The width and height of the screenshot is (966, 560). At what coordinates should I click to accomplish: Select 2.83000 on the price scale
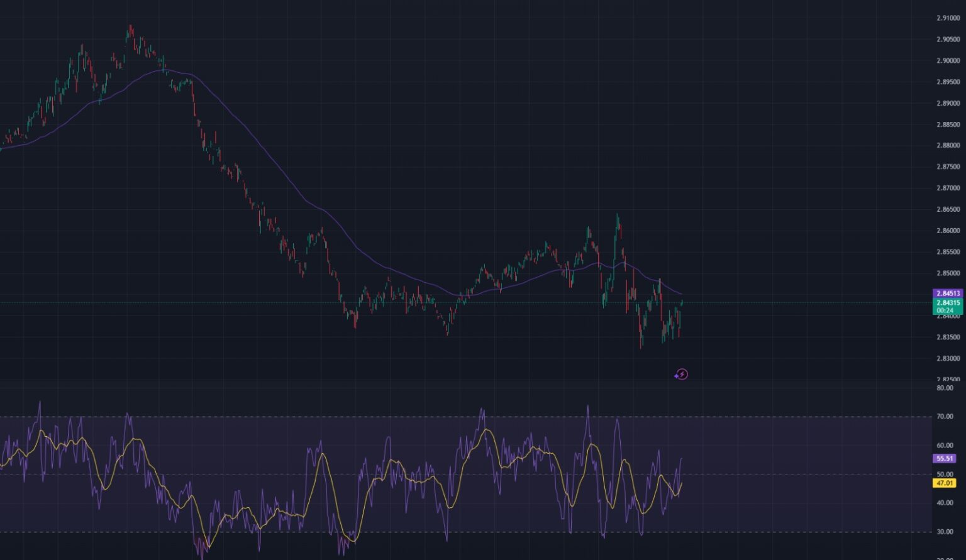tap(948, 359)
